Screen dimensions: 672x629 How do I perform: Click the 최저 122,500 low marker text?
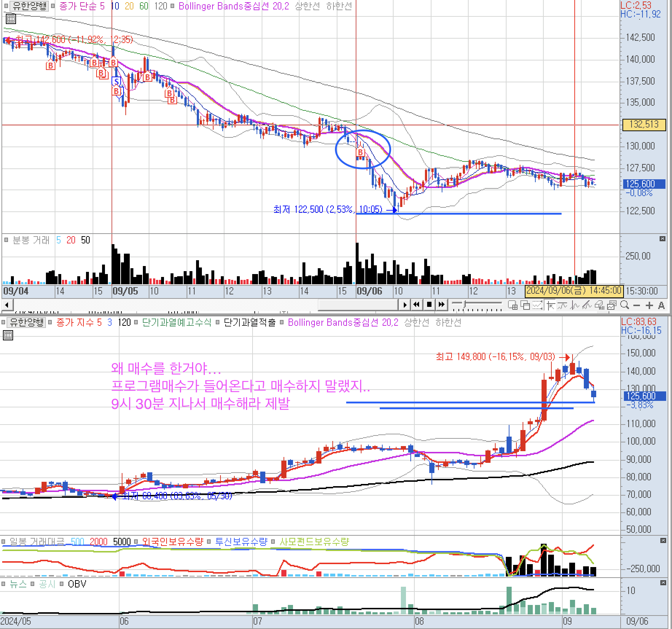(x=328, y=210)
